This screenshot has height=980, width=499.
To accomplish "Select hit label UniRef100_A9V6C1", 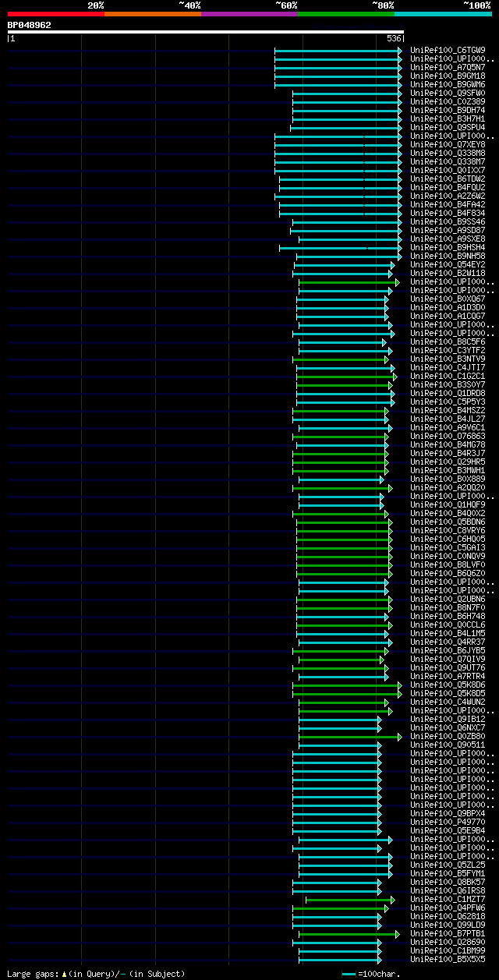I will tap(448, 428).
